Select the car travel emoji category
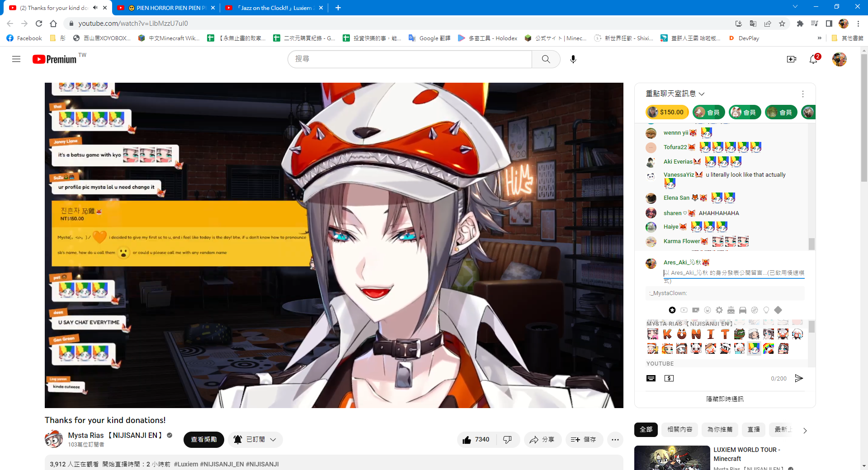The height and width of the screenshot is (470, 868). (743, 310)
